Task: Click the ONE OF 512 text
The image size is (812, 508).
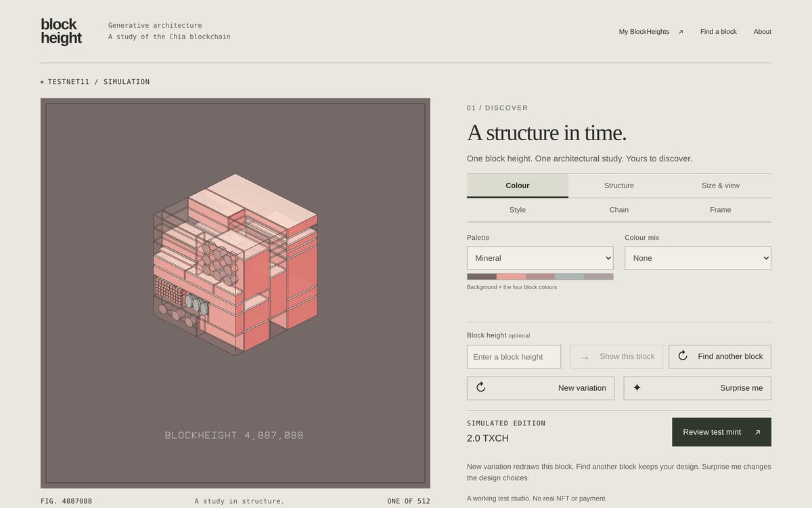Action: point(409,501)
